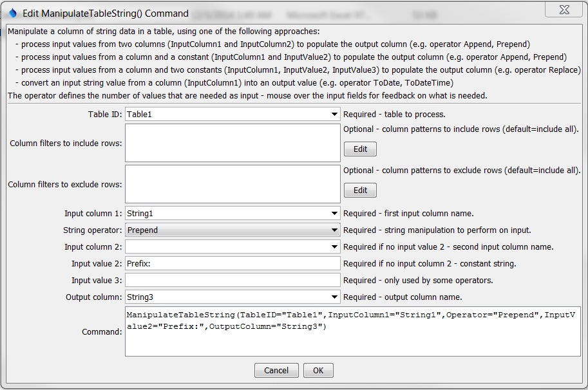The height and width of the screenshot is (390, 588).
Task: Click the 'Input value 2:' label
Action: [97, 264]
